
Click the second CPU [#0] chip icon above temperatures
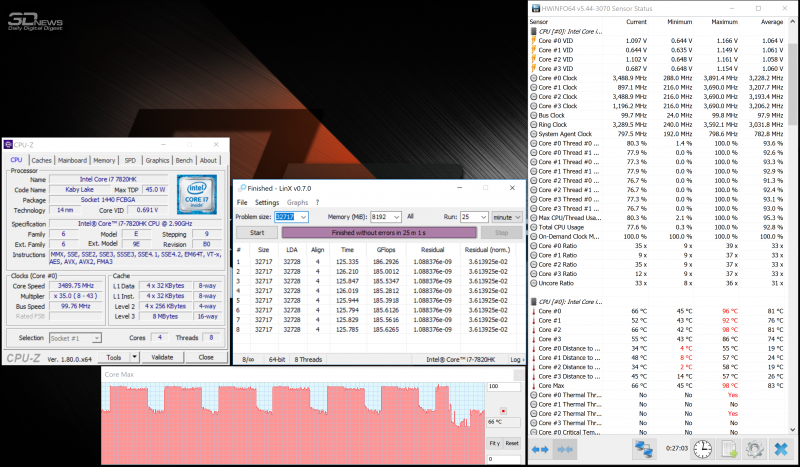coord(534,302)
